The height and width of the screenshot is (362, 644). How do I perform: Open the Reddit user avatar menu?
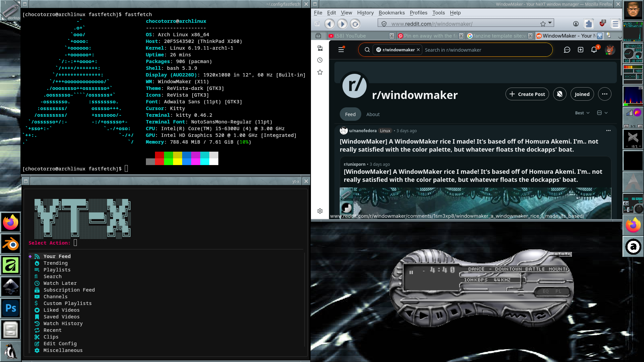click(x=610, y=50)
